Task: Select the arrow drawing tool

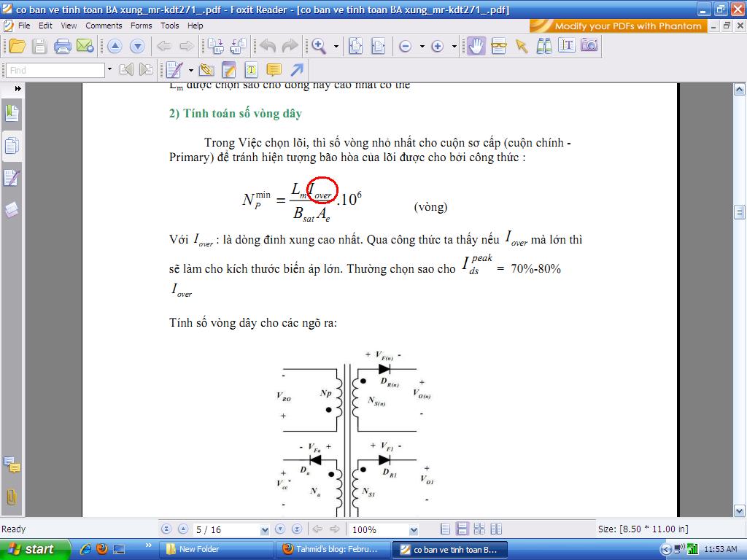Action: 296,70
